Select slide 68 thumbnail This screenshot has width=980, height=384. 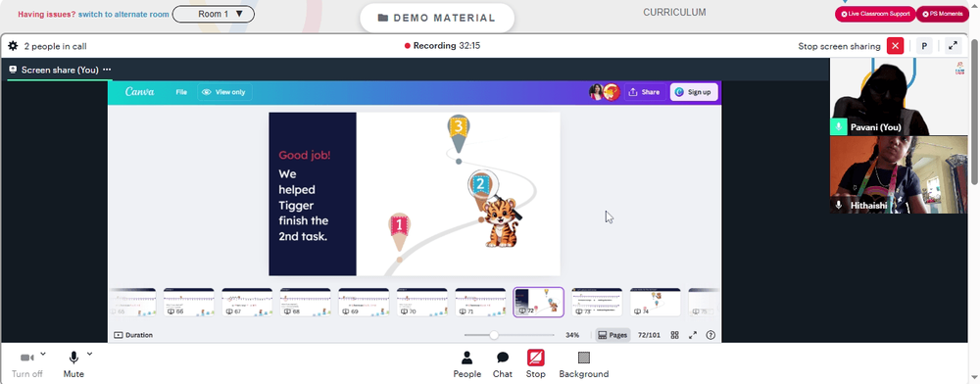point(305,303)
